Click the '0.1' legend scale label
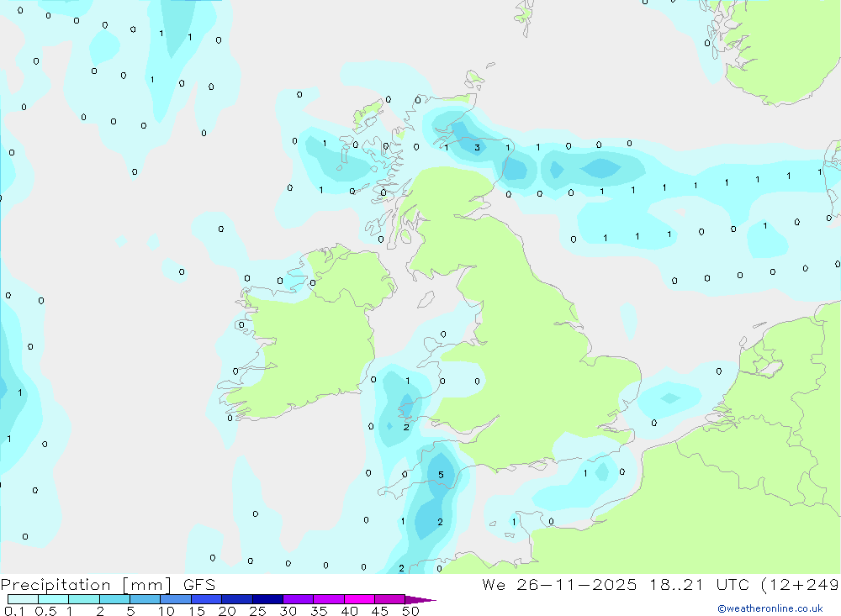 [14, 611]
